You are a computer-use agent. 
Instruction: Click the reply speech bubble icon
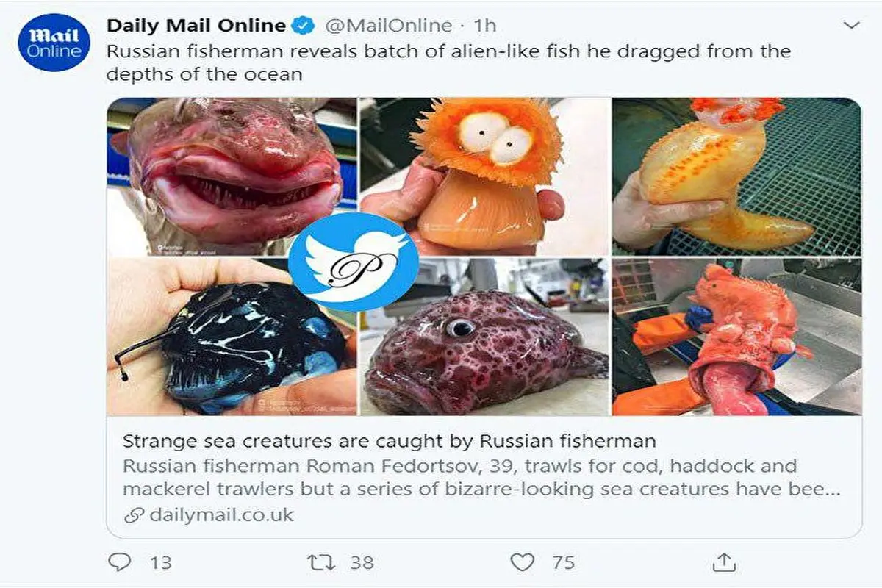point(120,562)
